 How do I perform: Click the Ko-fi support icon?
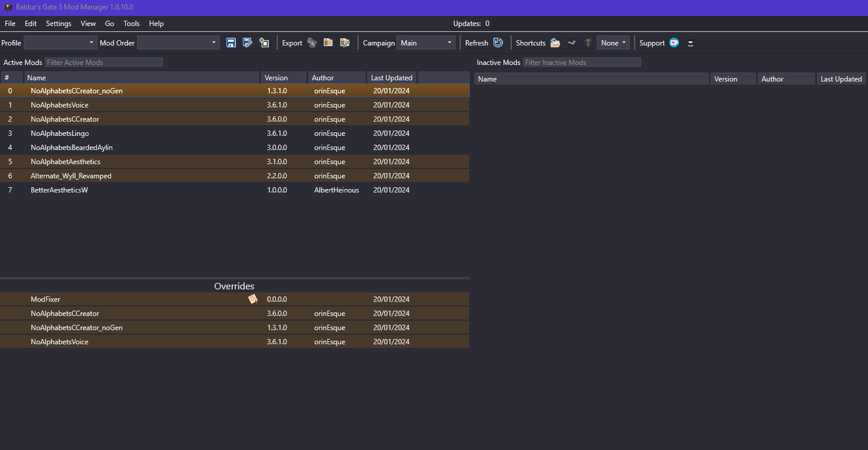click(674, 43)
